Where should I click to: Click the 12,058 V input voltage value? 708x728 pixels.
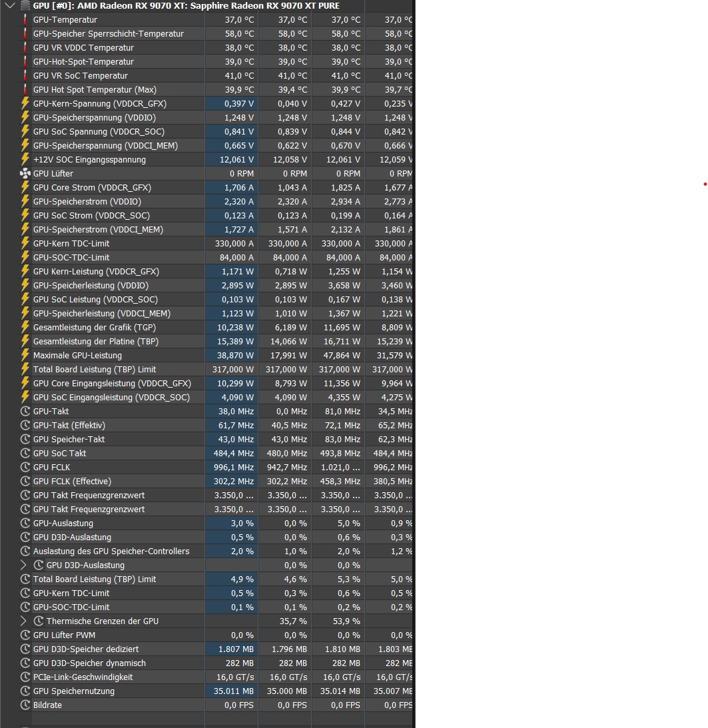coord(289,159)
